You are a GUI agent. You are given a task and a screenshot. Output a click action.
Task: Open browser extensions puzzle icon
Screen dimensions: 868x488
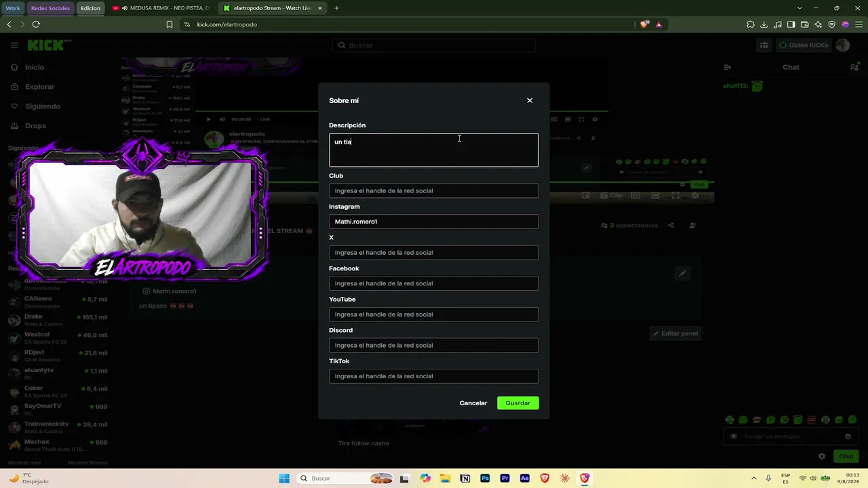pyautogui.click(x=750, y=24)
